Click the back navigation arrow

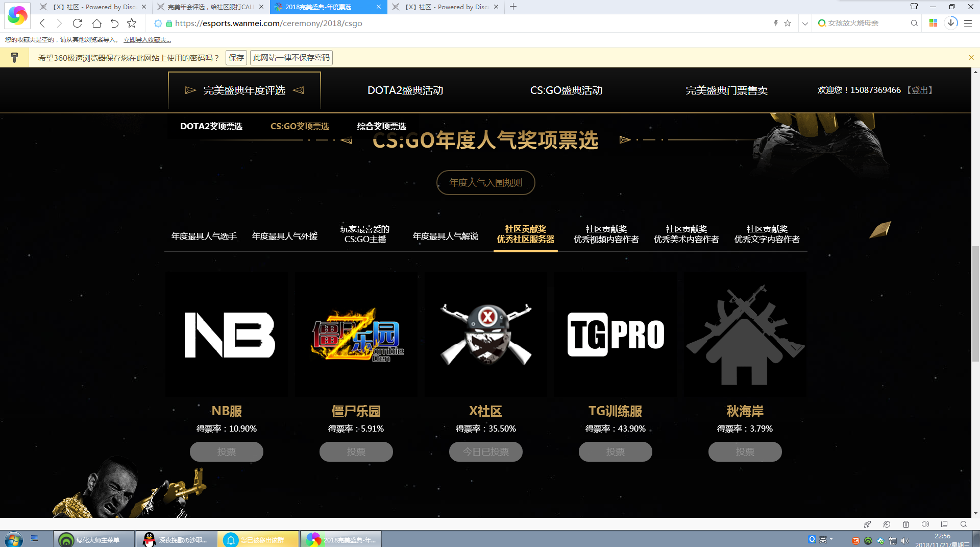(43, 23)
